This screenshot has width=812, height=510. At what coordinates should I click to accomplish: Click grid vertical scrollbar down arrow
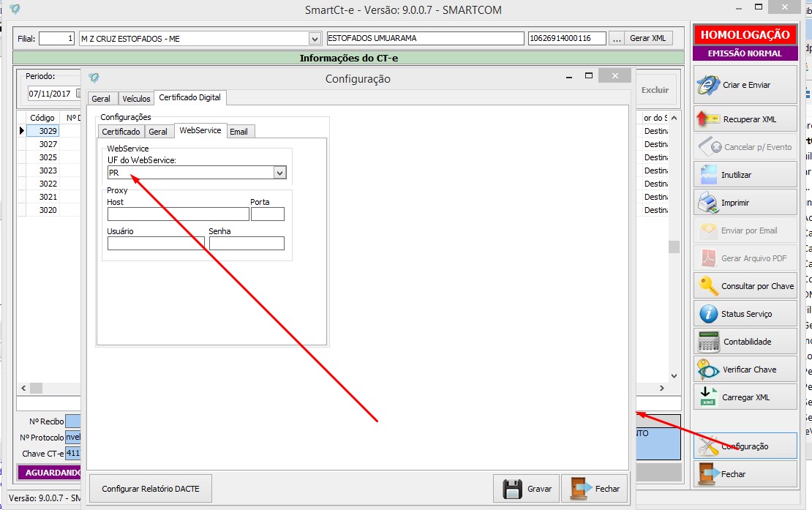click(674, 376)
